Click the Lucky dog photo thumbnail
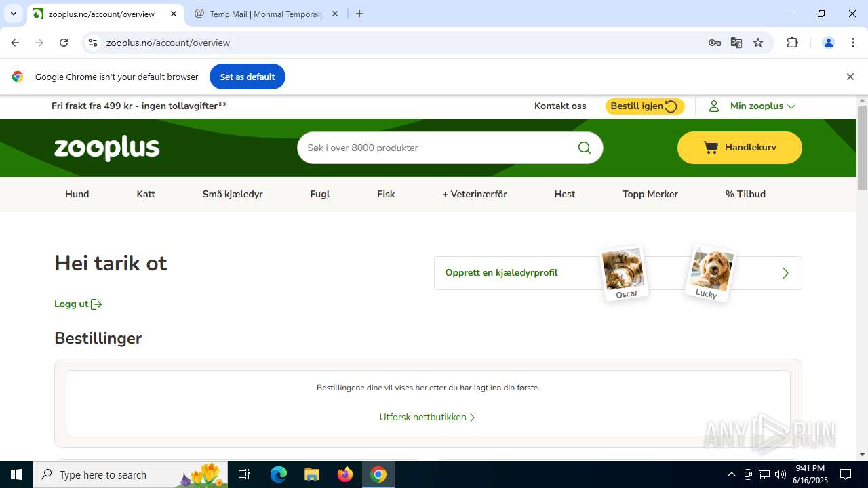 click(x=710, y=273)
